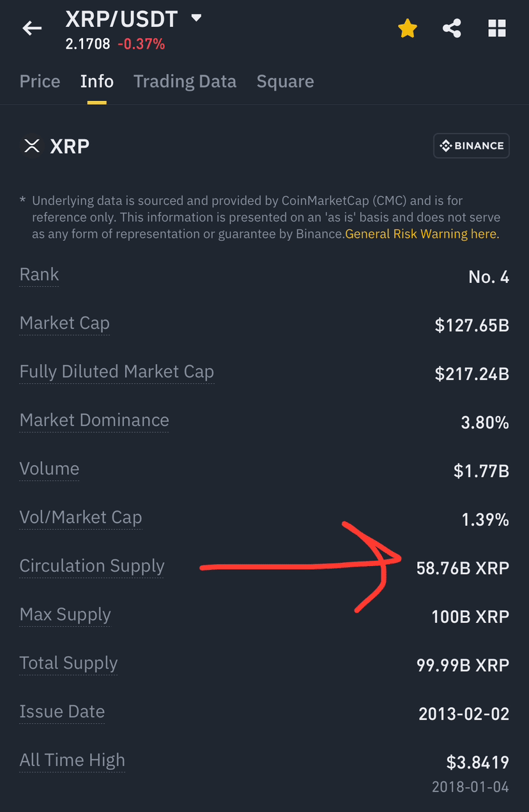Select the Info tab
The width and height of the screenshot is (529, 812).
pos(97,81)
